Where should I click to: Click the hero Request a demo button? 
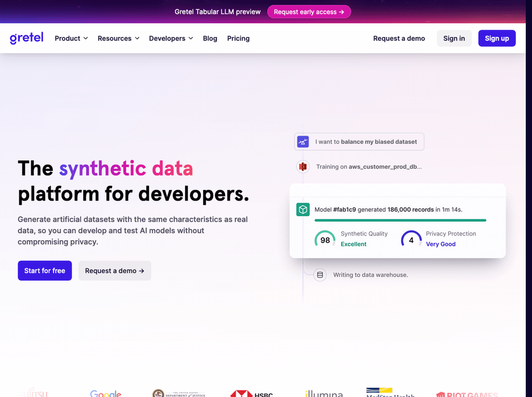[115, 270]
